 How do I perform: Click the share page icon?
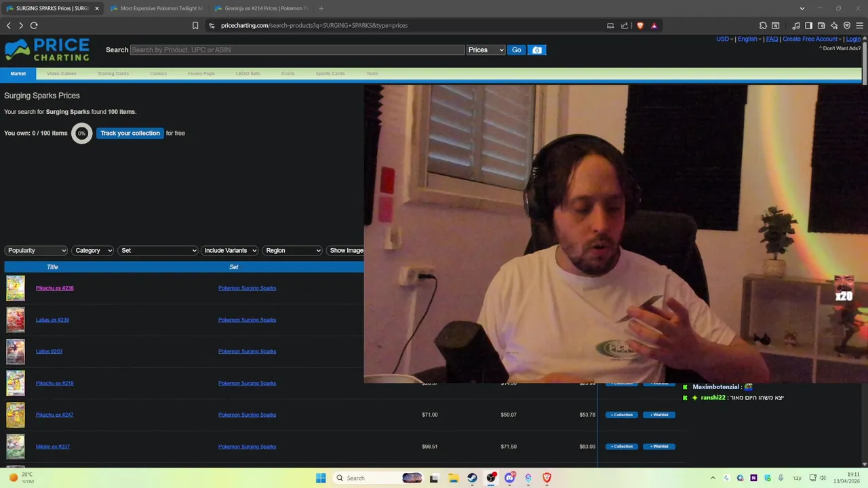coord(625,26)
